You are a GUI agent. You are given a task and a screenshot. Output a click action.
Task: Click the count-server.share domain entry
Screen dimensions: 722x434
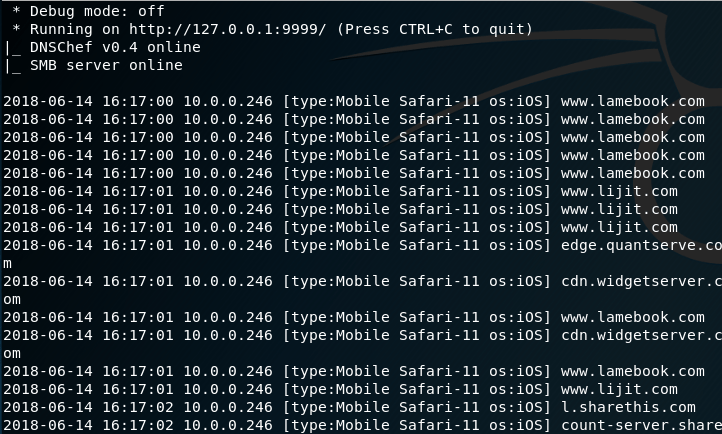point(640,426)
